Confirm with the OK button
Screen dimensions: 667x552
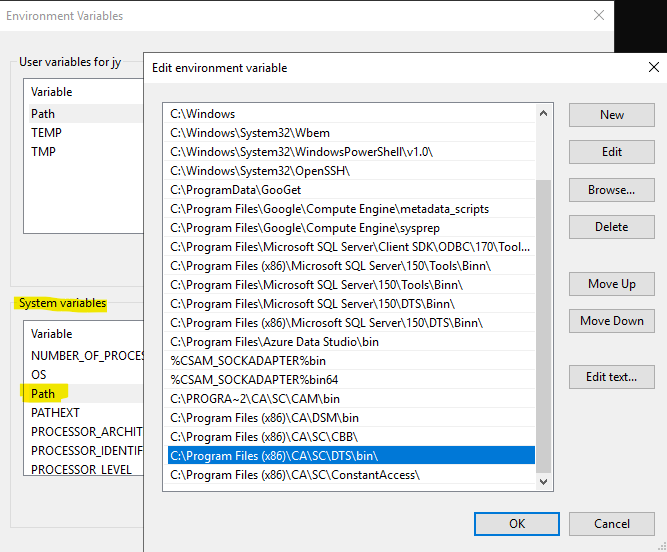tap(517, 523)
